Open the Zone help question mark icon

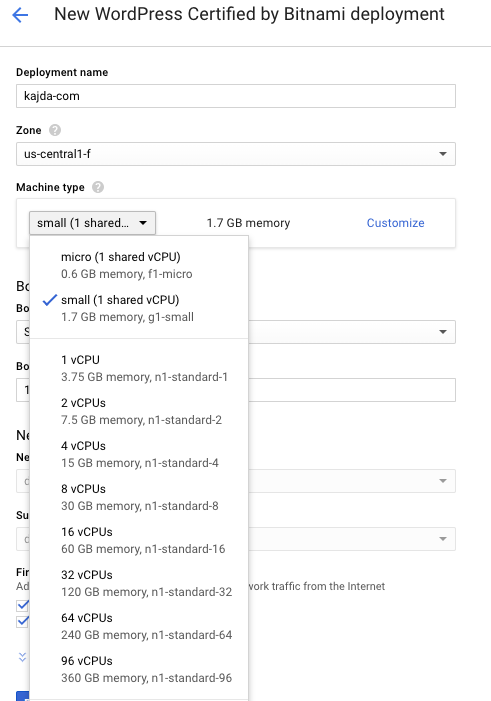tap(55, 130)
